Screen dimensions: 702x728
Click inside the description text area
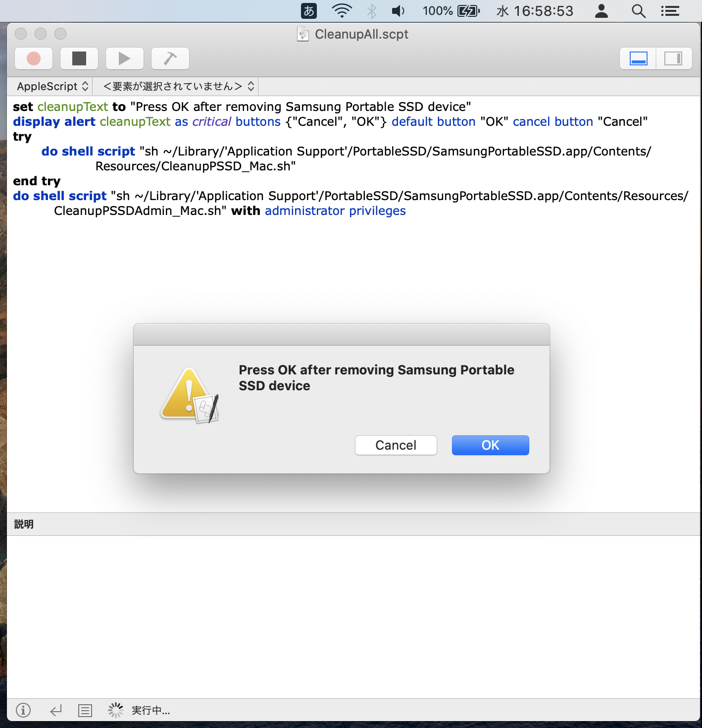353,617
